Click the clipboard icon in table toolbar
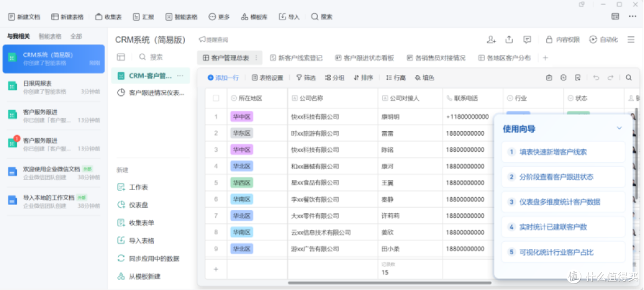This screenshot has width=644, height=290. 549,77
